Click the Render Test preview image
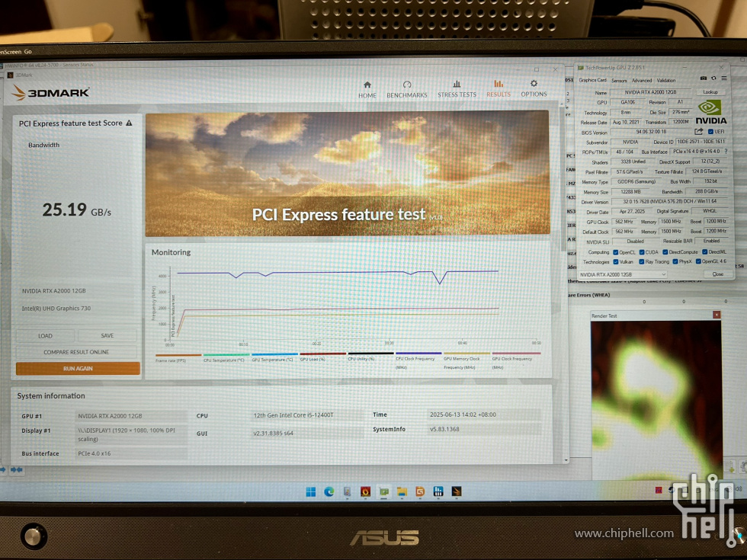The image size is (747, 560). [656, 399]
